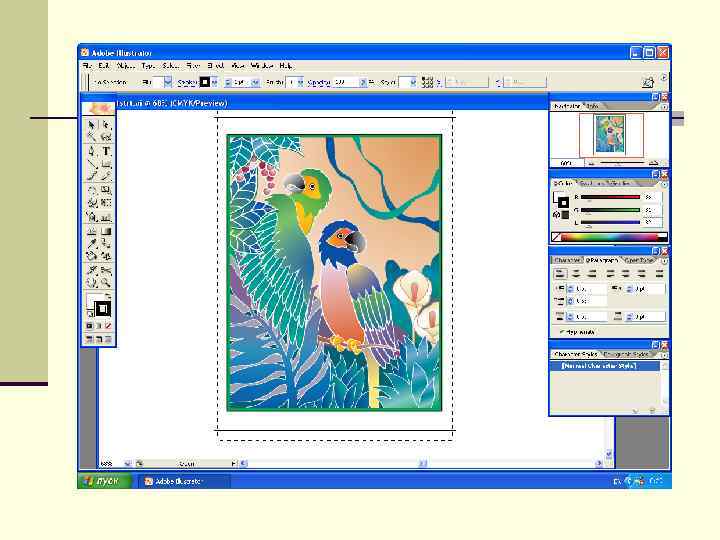This screenshot has height=540, width=720.
Task: Switch toolbox paint mode to Gradient
Action: [x=99, y=326]
